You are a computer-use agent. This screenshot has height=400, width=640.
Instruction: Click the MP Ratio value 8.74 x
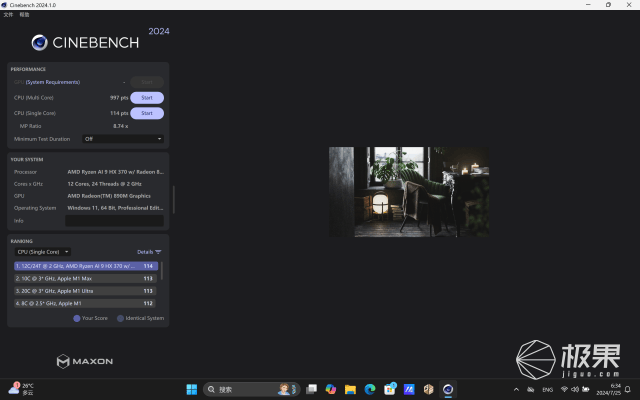point(120,126)
